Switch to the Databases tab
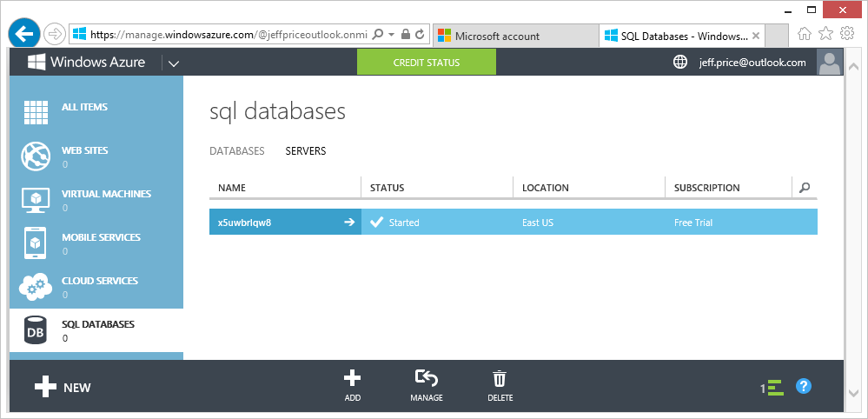The width and height of the screenshot is (868, 419). point(237,151)
